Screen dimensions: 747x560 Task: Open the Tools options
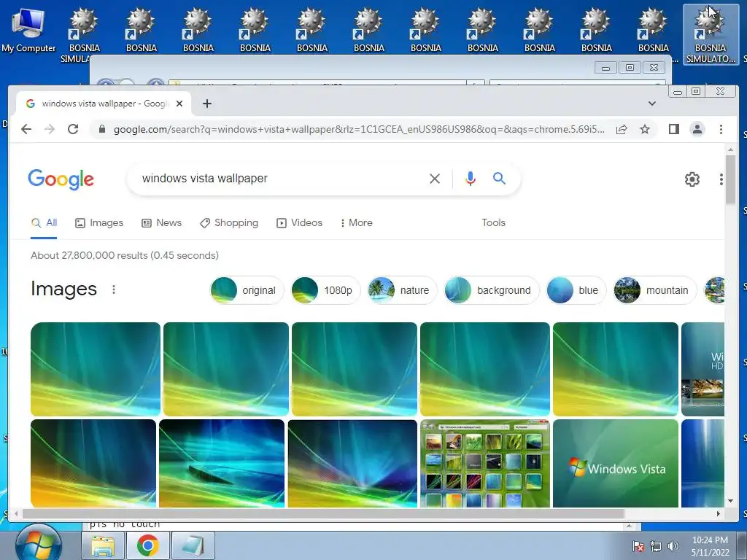[493, 222]
